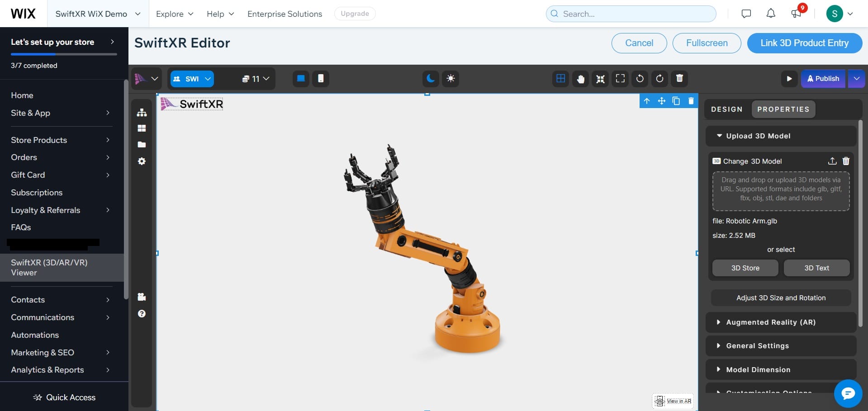Screen dimensions: 868x411
Task: Open the Publish options dropdown arrow
Action: (x=856, y=79)
